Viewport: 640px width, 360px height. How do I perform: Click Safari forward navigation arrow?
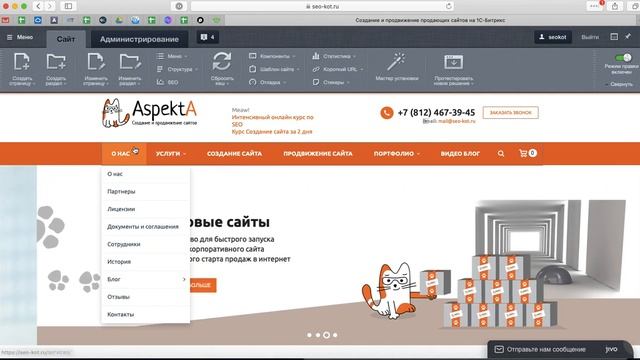tap(50, 6)
